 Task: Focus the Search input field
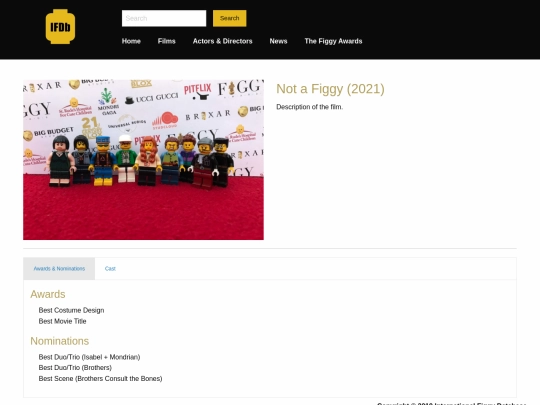coord(164,18)
